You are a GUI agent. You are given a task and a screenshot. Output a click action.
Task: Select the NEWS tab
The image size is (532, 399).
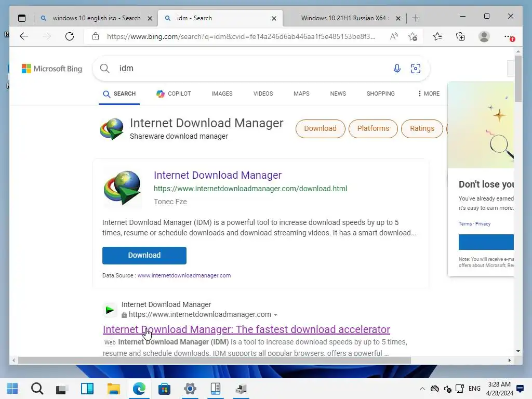(338, 94)
